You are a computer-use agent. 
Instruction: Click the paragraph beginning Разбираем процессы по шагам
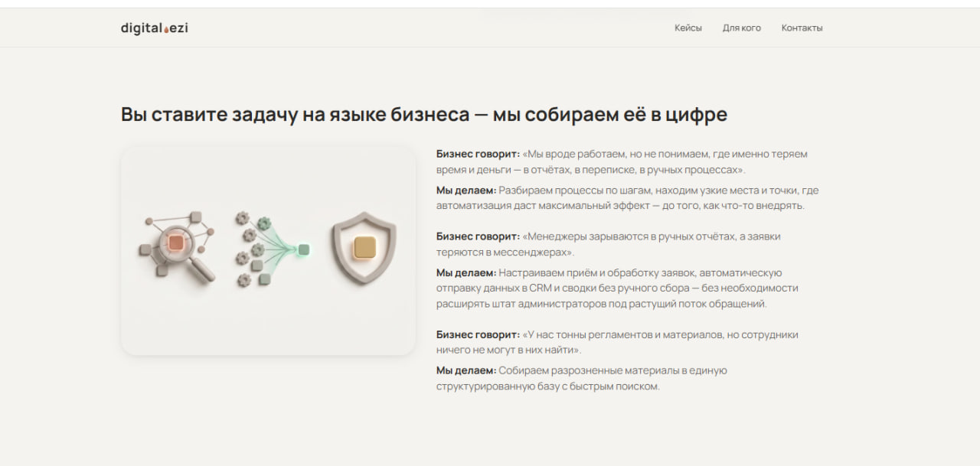(627, 197)
